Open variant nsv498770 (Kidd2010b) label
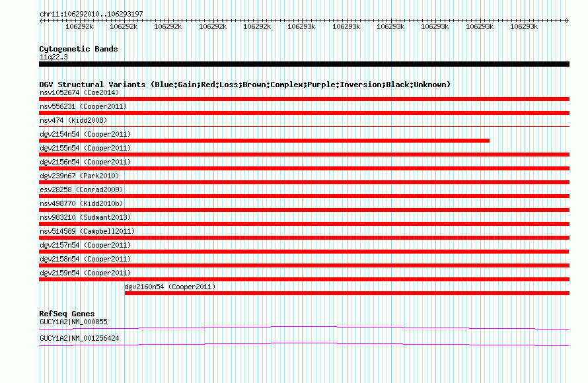 81,203
